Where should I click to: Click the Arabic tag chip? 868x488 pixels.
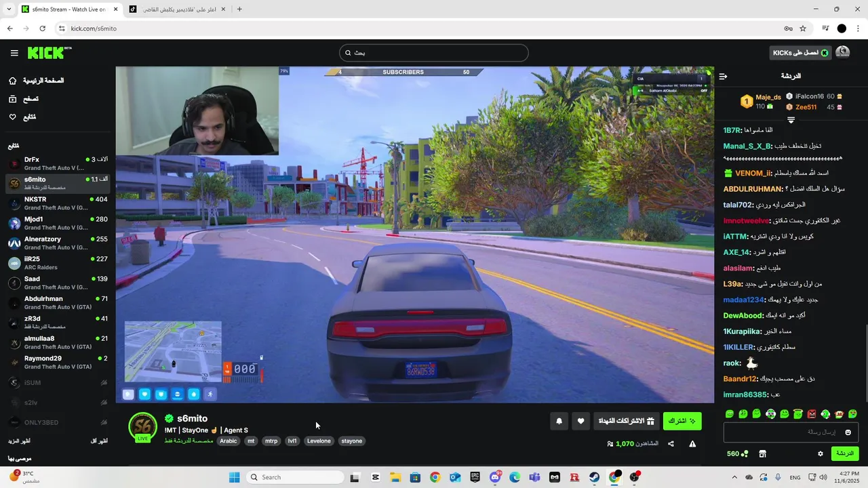(229, 441)
